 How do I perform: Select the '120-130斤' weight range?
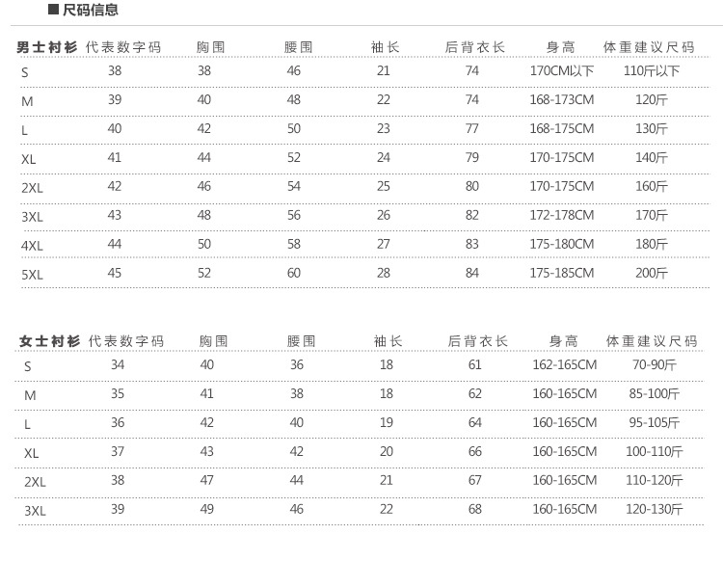[x=655, y=509]
